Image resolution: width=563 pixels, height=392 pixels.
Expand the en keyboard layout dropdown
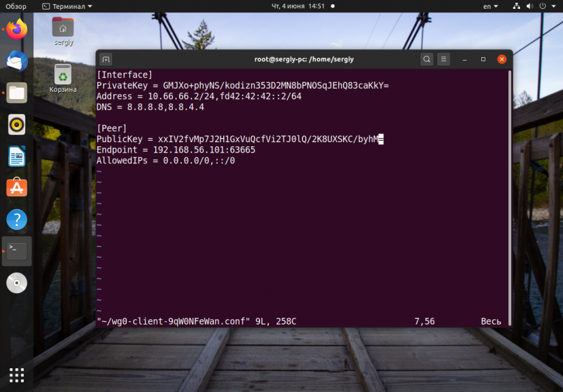490,6
